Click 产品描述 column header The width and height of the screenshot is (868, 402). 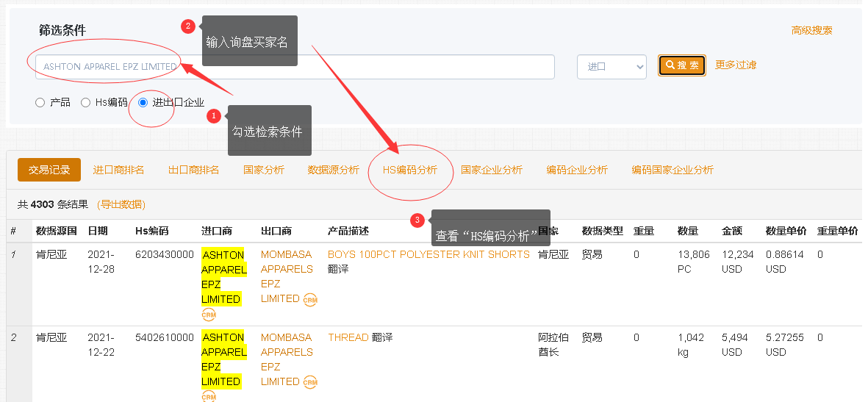point(348,231)
